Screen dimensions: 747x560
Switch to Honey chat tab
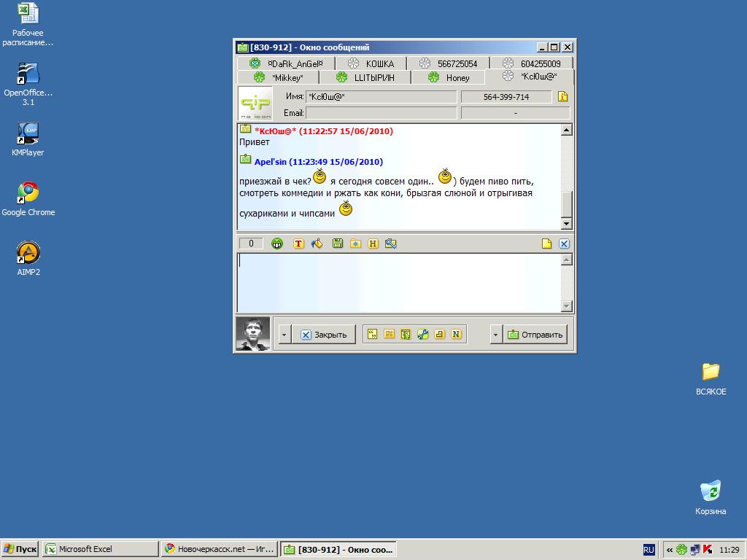point(449,77)
